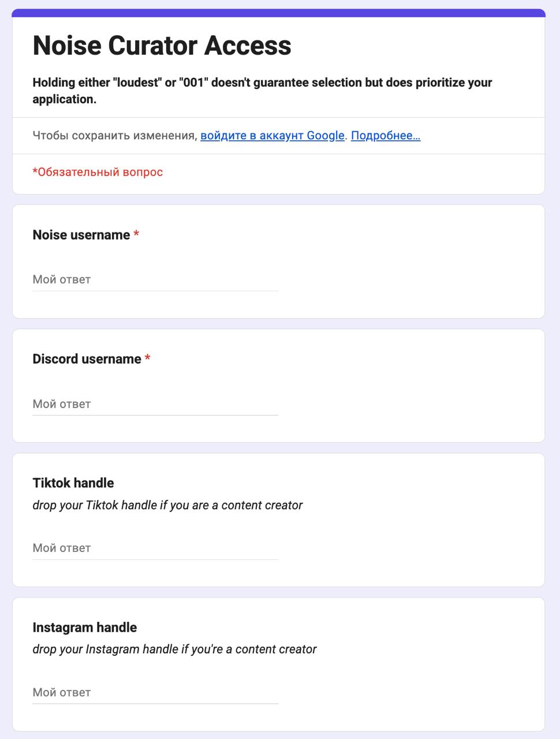Click the 'Noise Curator Access' form title
Screen dimensions: 560x739
point(162,46)
